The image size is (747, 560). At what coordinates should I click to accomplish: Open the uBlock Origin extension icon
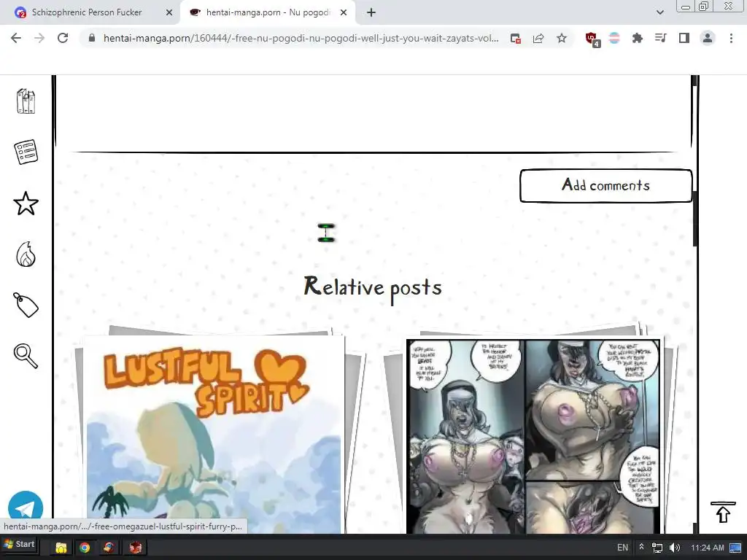click(592, 39)
